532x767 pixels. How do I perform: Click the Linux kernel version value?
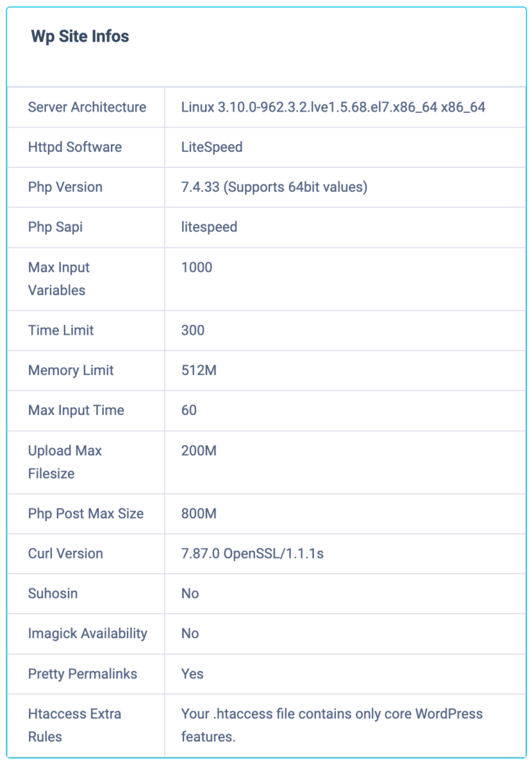pos(333,107)
